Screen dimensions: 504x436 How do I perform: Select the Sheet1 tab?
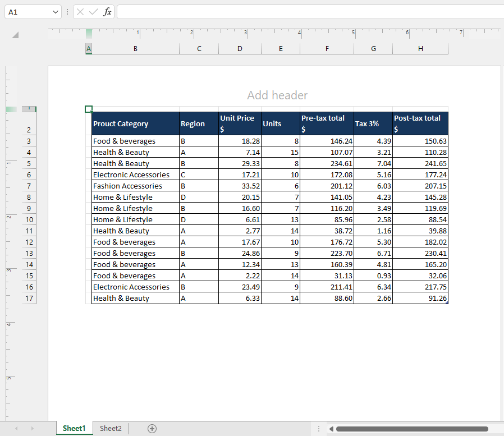point(74,428)
